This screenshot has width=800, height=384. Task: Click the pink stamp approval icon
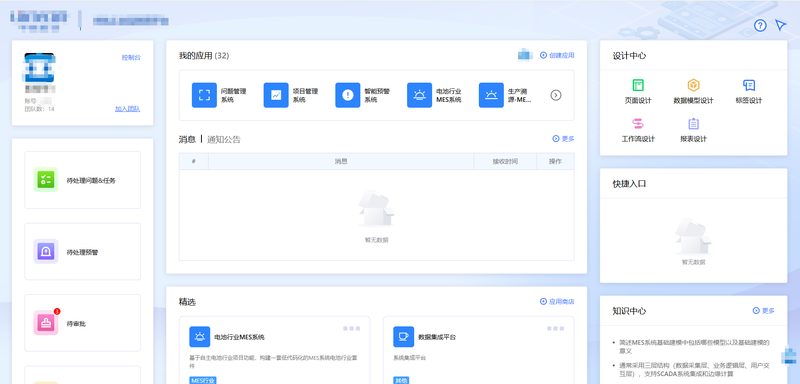pyautogui.click(x=46, y=323)
